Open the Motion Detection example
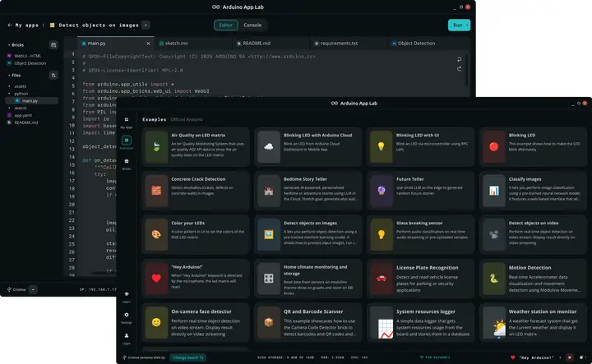Screen dimensions: 592x364 point(533,279)
